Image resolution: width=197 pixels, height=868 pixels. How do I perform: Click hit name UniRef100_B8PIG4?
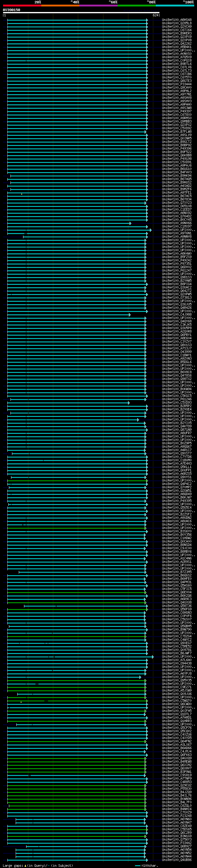coord(177,284)
